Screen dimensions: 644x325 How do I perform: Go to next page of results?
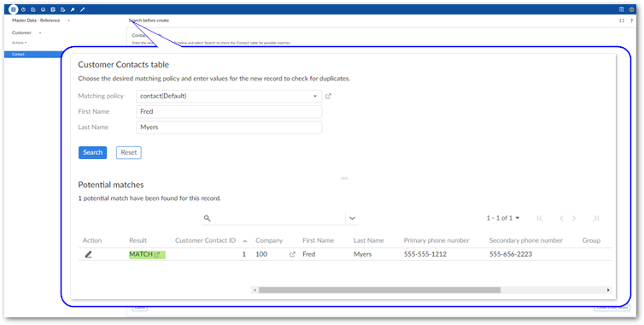(x=574, y=218)
